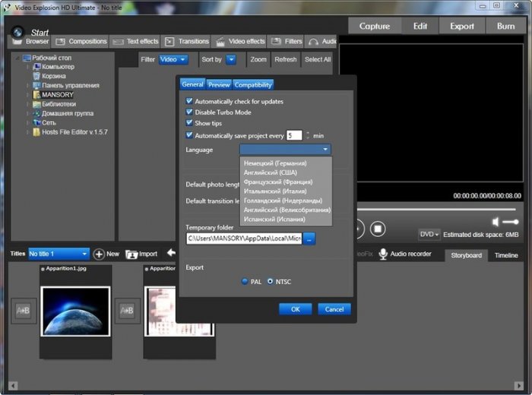The image size is (532, 395).
Task: Open the Text effects panel
Action: coord(137,41)
